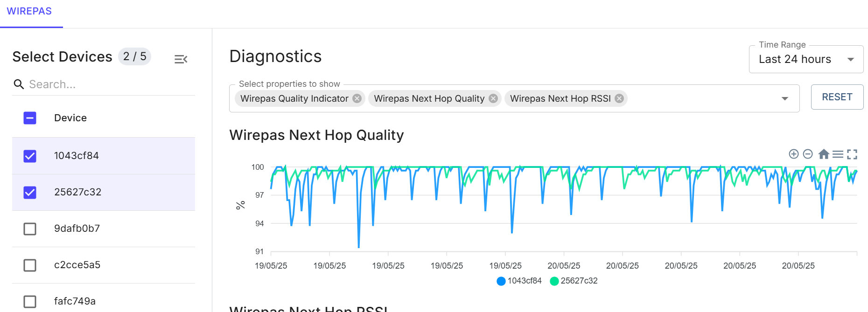The image size is (868, 312).
Task: Uncheck device 1043cf84
Action: pos(30,156)
